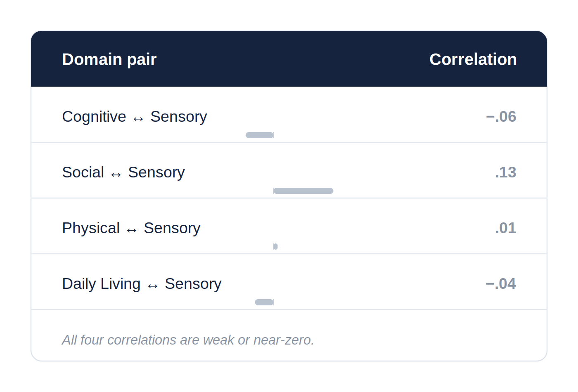Click the double arrow in Social row
The image size is (578, 392).
click(x=116, y=175)
